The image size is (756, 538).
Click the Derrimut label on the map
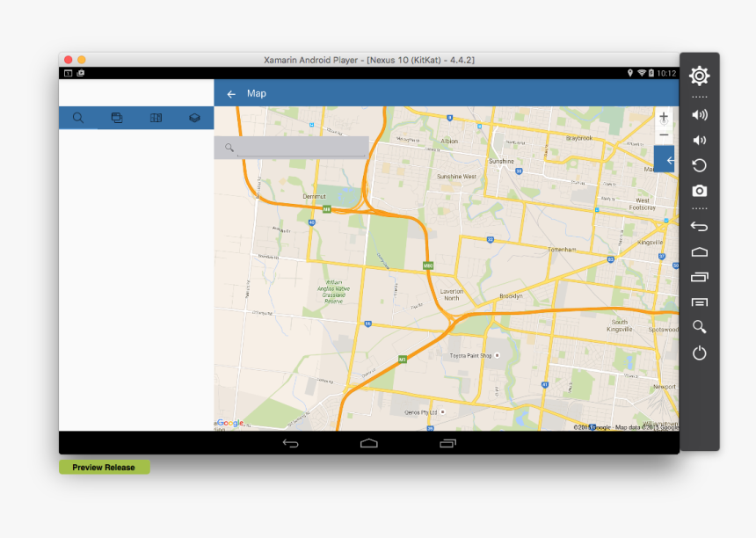(x=315, y=197)
